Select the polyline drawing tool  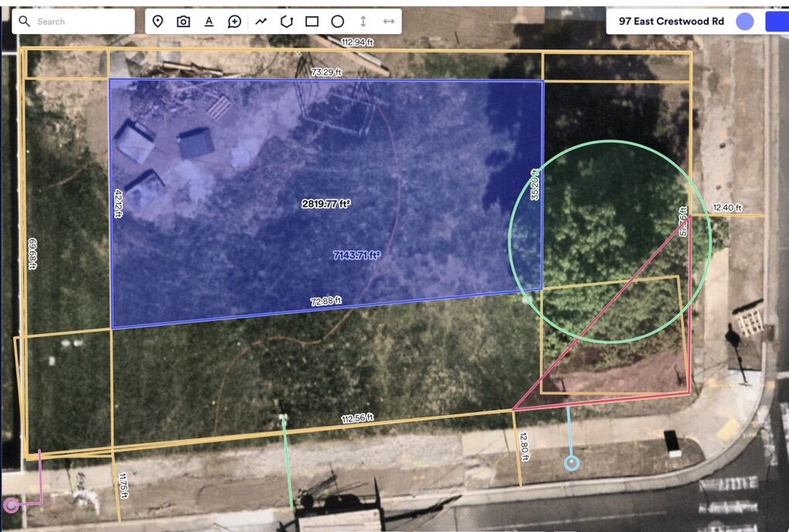[261, 22]
